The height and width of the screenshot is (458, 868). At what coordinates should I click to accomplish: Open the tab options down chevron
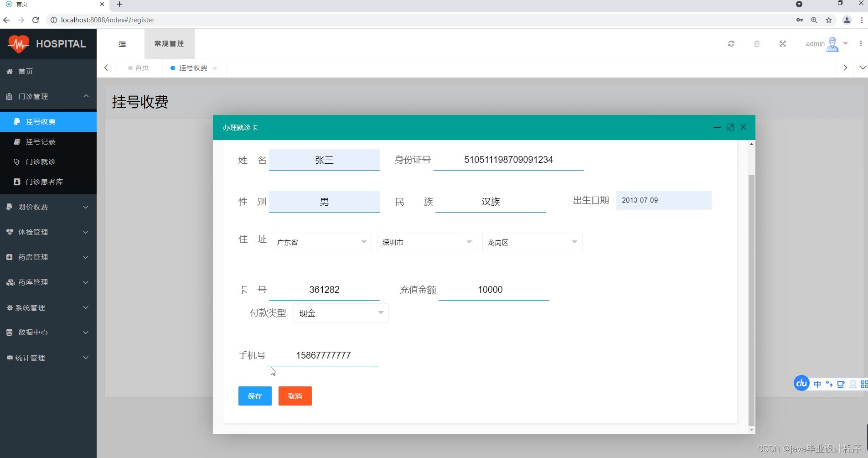point(863,68)
